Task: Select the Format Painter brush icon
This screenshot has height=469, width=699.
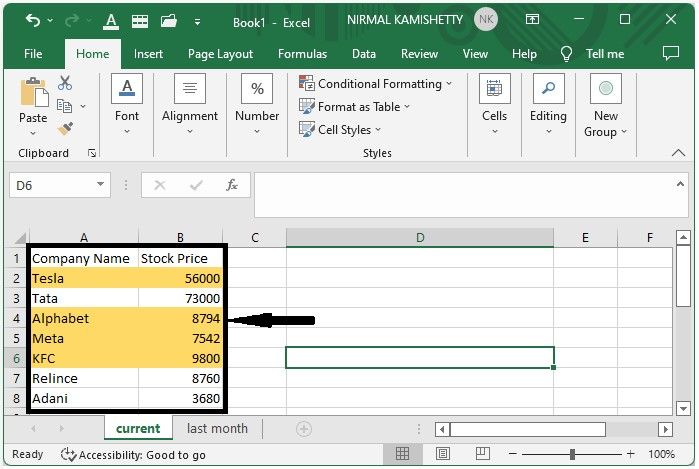Action: pyautogui.click(x=65, y=129)
